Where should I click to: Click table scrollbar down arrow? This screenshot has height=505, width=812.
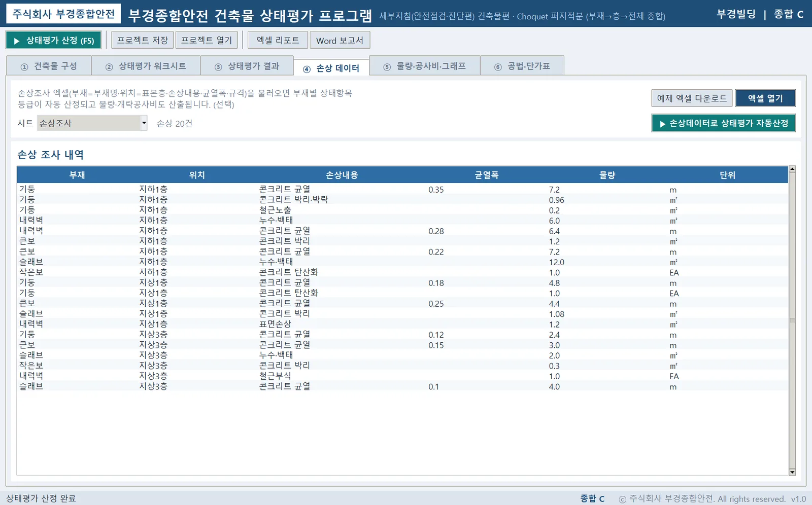792,472
